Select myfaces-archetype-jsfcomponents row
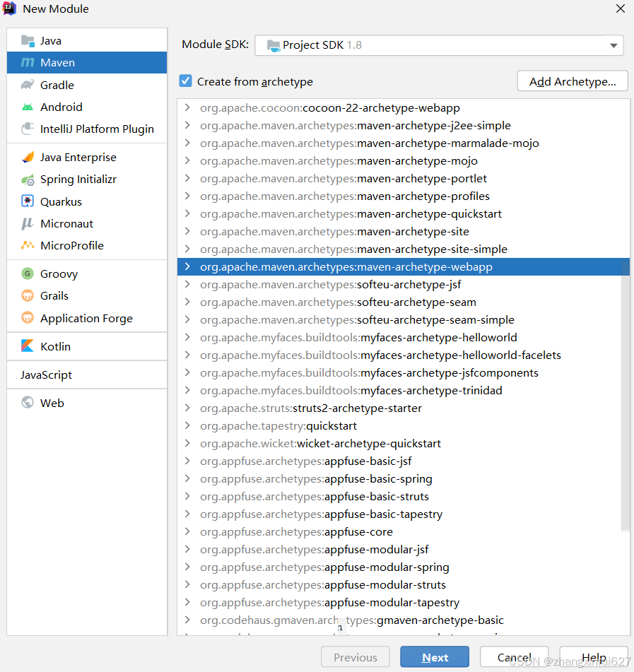The height and width of the screenshot is (672, 634). click(404, 373)
